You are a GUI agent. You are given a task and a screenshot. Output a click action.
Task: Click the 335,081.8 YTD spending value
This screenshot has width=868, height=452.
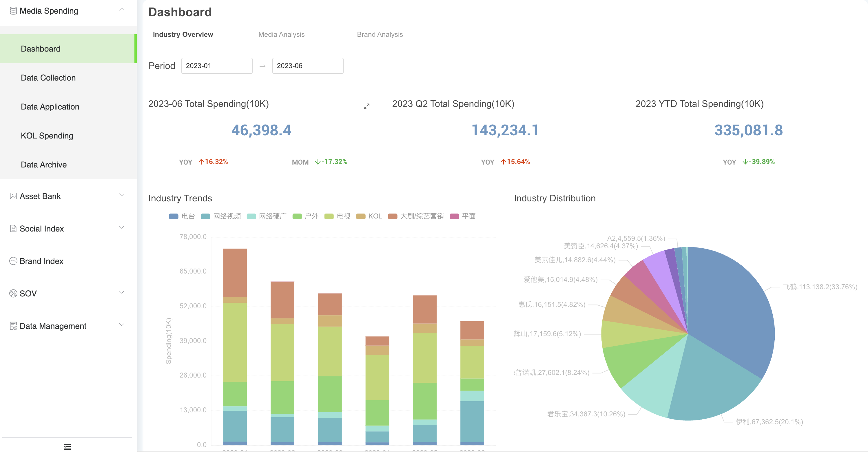pos(748,130)
